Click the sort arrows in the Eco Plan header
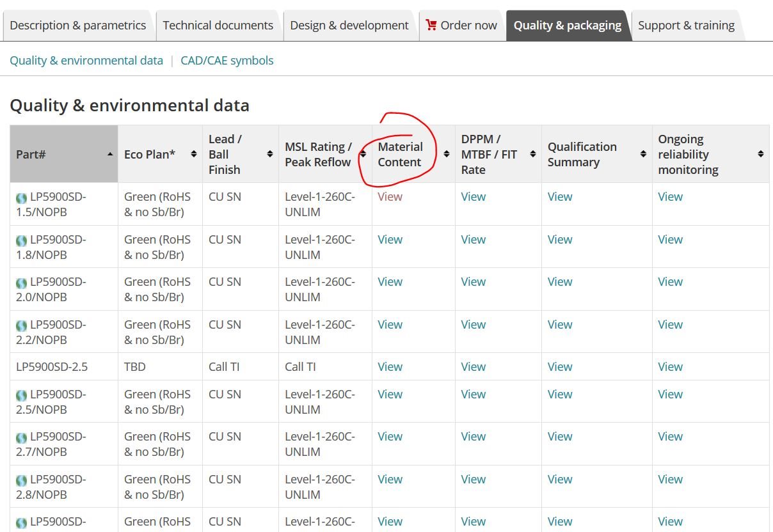 194,154
